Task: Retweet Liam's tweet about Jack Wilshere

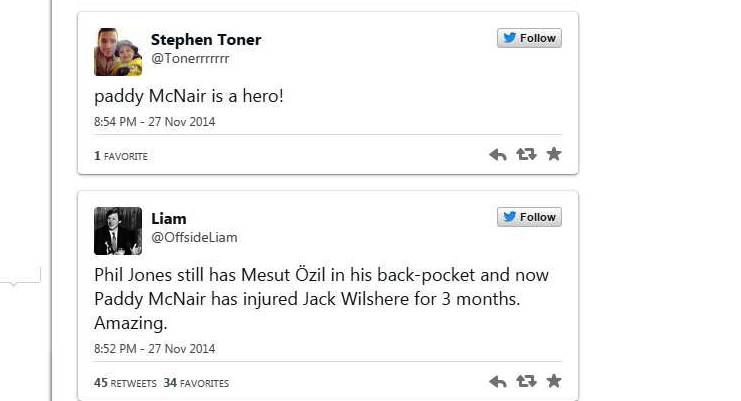Action: tap(526, 381)
